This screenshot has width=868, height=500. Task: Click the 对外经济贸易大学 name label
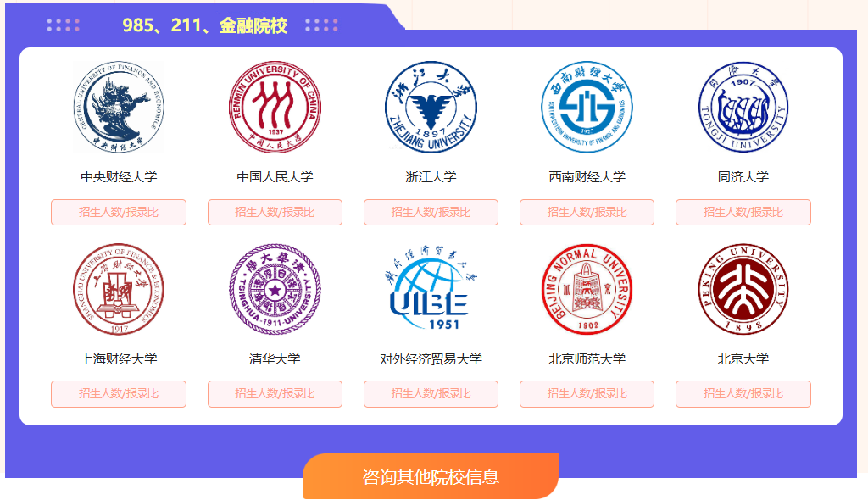431,358
